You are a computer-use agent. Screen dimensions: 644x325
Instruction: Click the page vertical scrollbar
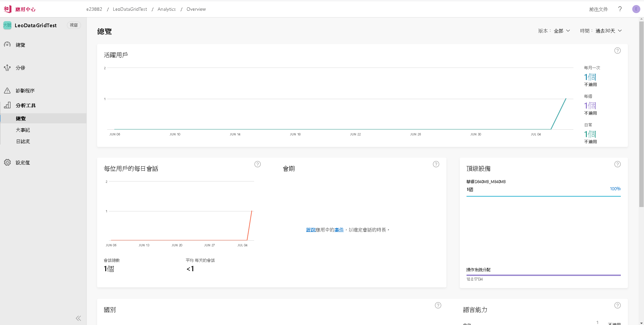point(641,114)
